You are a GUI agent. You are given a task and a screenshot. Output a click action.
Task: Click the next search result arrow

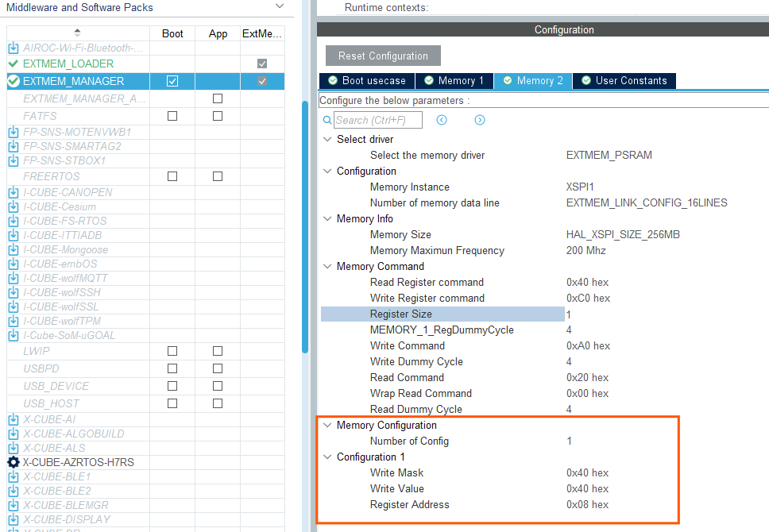point(479,119)
